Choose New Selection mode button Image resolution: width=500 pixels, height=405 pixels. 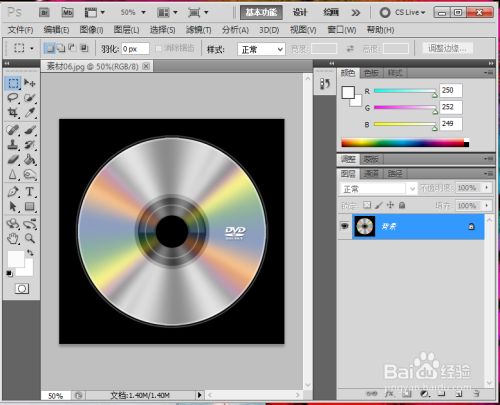pos(50,49)
